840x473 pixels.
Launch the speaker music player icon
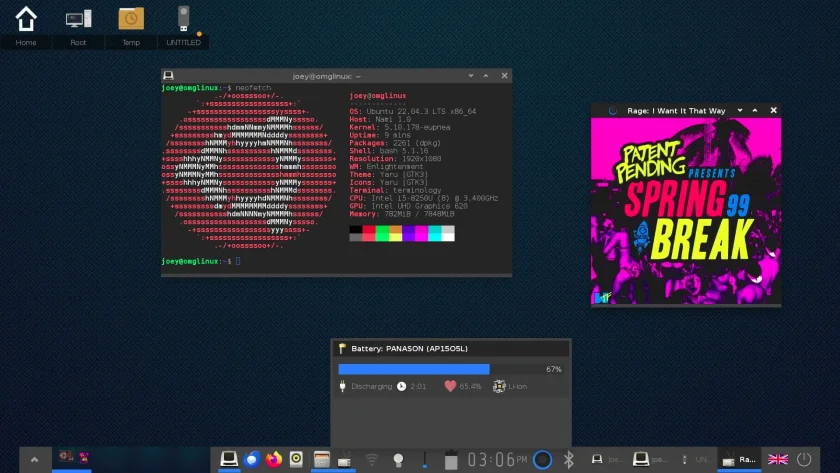296,459
